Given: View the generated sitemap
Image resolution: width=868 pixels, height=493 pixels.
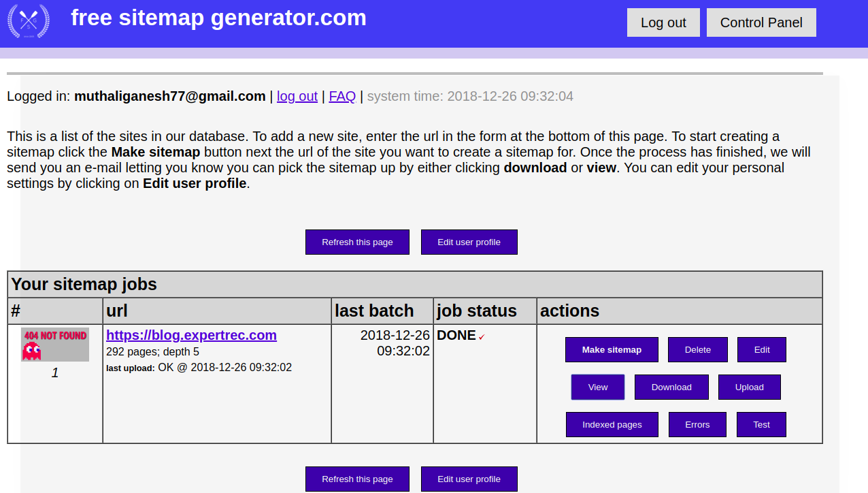Looking at the screenshot, I should coord(597,387).
